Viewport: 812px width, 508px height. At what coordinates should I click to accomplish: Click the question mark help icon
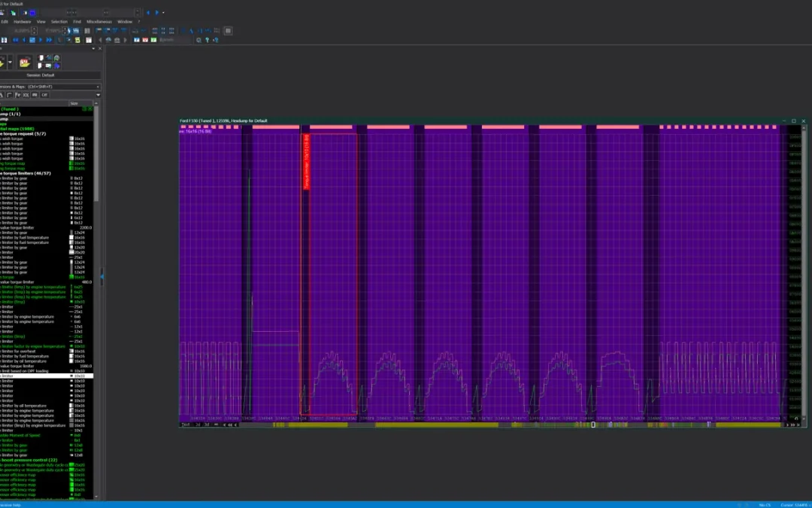208,40
